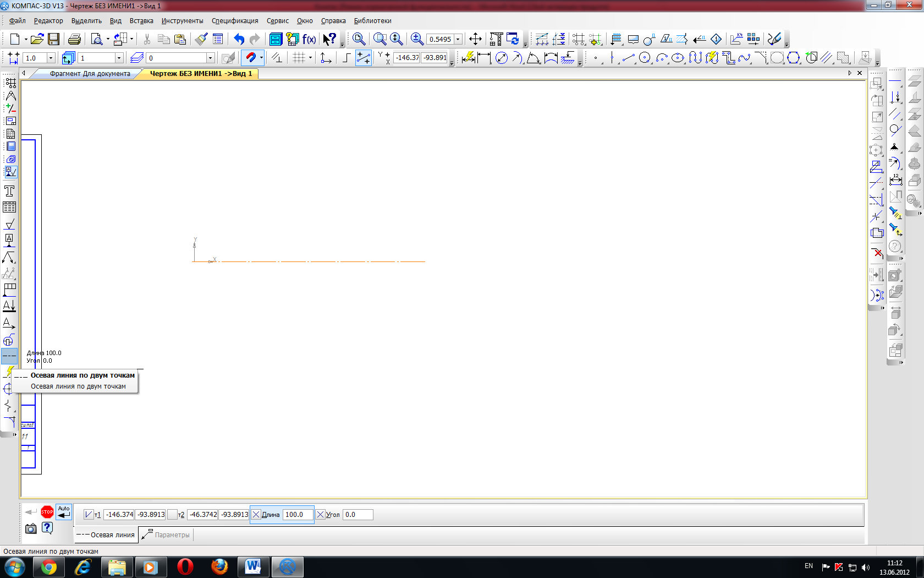This screenshot has height=578, width=924.
Task: Open the zoom scale 0.5495 dropdown
Action: pos(458,39)
